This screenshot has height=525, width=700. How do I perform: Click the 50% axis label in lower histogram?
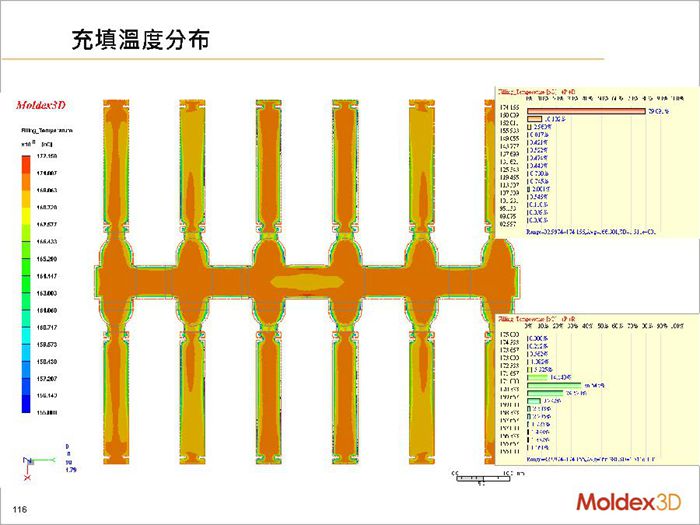pyautogui.click(x=603, y=326)
